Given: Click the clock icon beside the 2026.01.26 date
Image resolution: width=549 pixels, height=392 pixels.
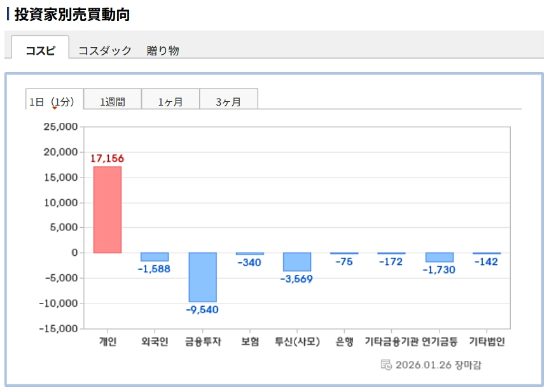Looking at the screenshot, I should pyautogui.click(x=386, y=365).
